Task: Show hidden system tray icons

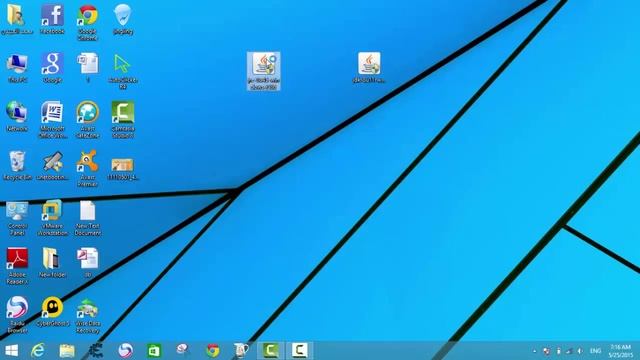Action: [x=535, y=351]
